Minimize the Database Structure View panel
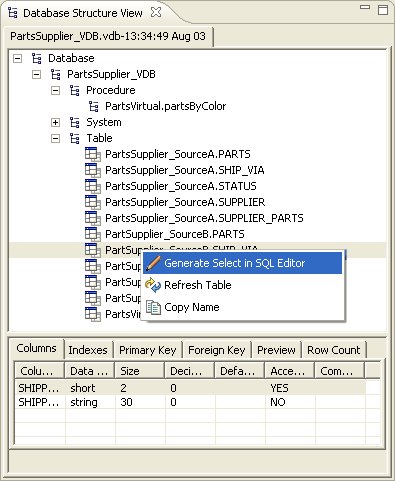 365,7
